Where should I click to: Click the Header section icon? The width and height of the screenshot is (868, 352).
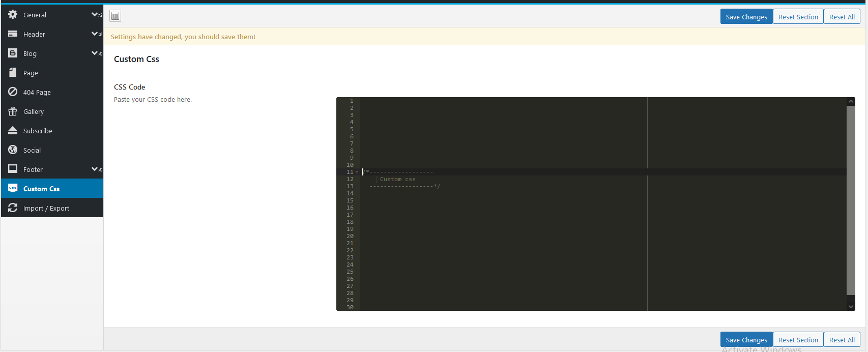click(13, 34)
